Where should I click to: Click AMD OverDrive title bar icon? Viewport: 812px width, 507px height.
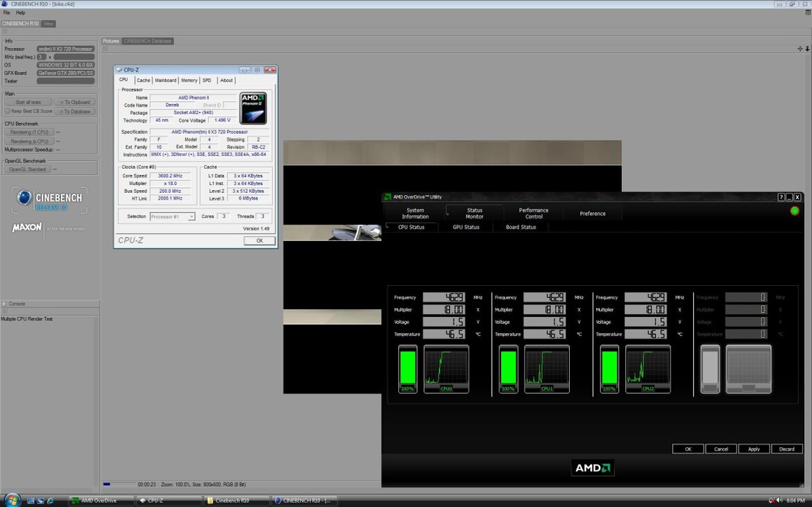click(x=387, y=196)
